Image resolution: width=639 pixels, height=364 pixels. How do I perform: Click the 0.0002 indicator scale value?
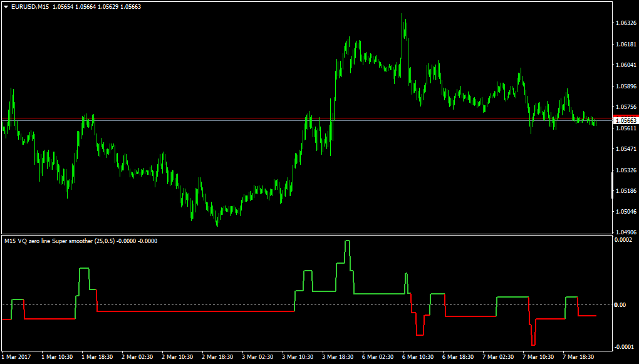pyautogui.click(x=623, y=240)
